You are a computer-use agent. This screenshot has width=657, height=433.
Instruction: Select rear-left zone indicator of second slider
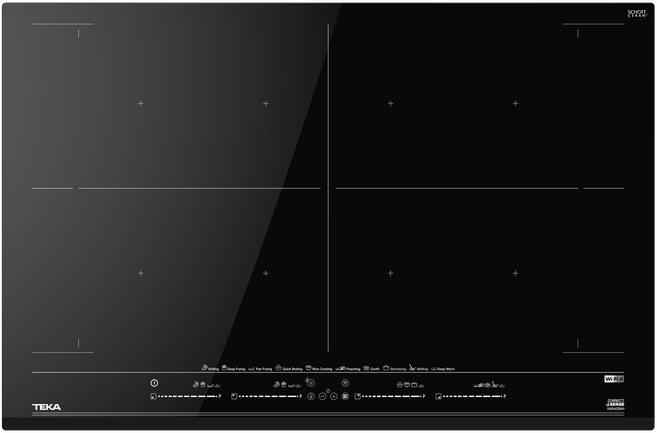(234, 396)
